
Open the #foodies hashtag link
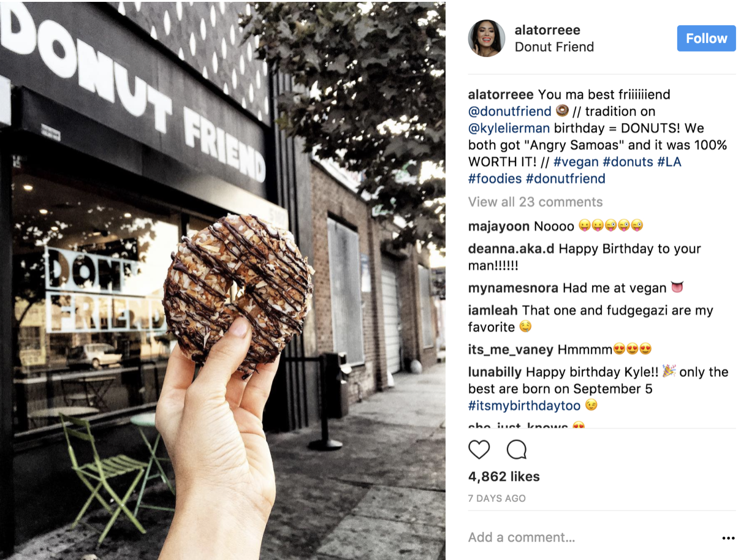495,178
